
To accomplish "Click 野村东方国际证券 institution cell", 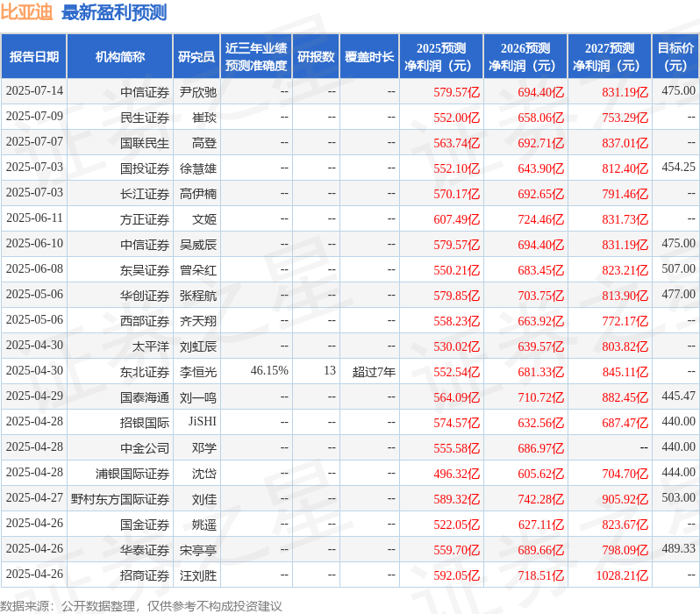I will pos(120,500).
